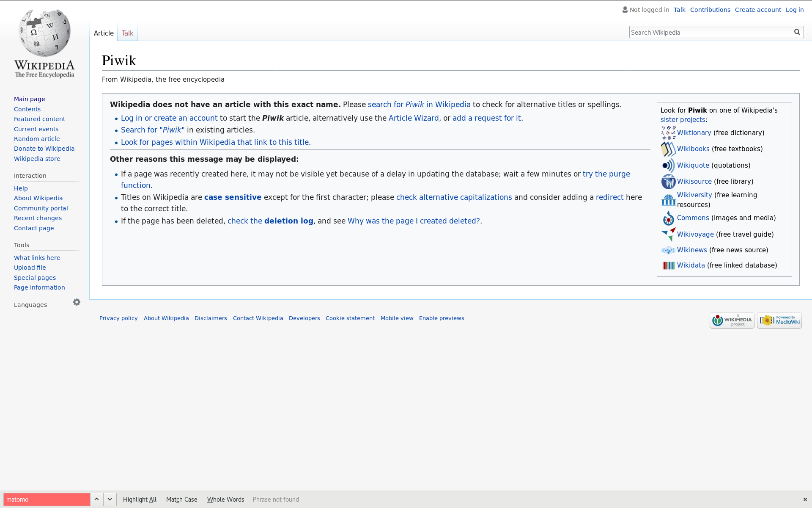Click 'try the purge function' link
812x508 pixels.
606,174
